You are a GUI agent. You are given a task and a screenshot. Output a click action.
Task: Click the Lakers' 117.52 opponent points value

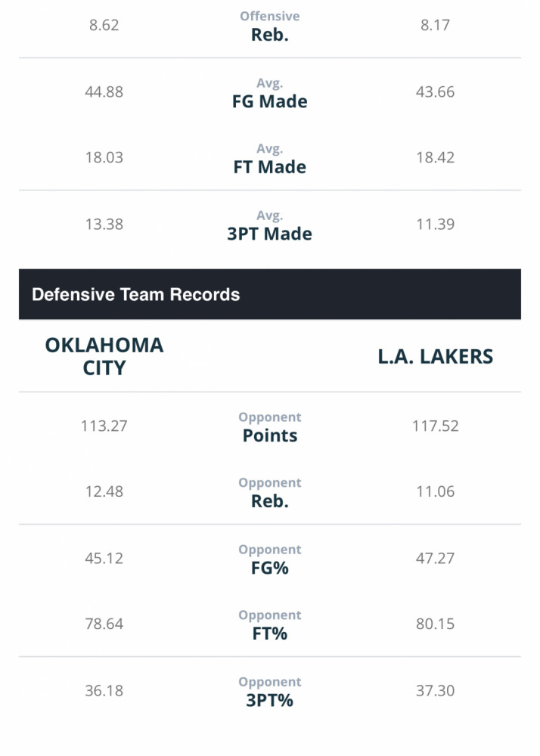coord(436,426)
